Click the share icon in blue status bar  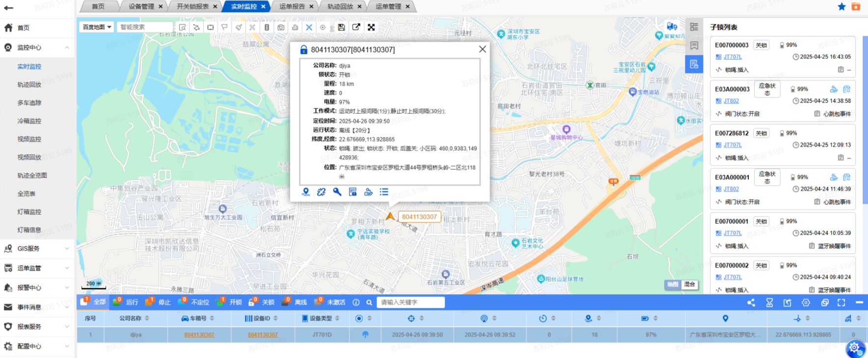751,303
